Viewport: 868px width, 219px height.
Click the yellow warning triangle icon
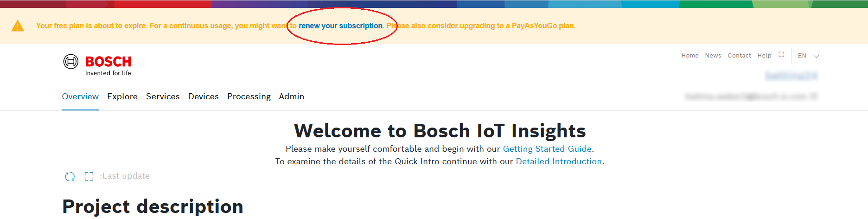point(18,26)
